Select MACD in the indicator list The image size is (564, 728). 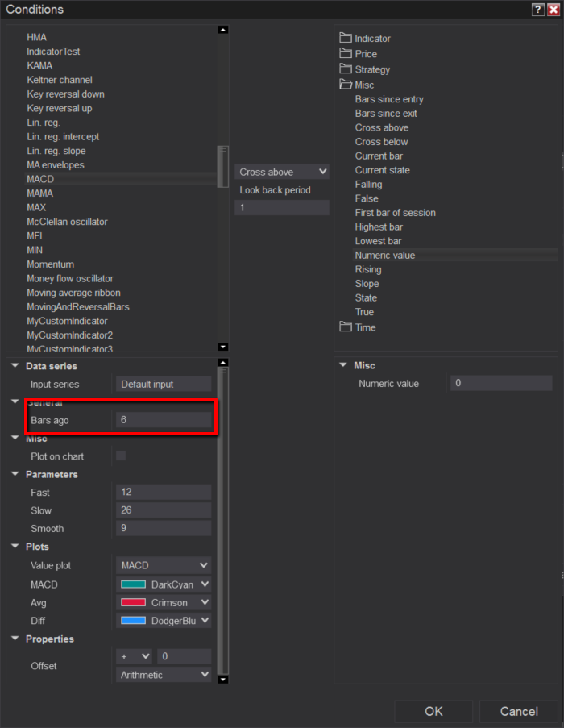click(x=40, y=179)
